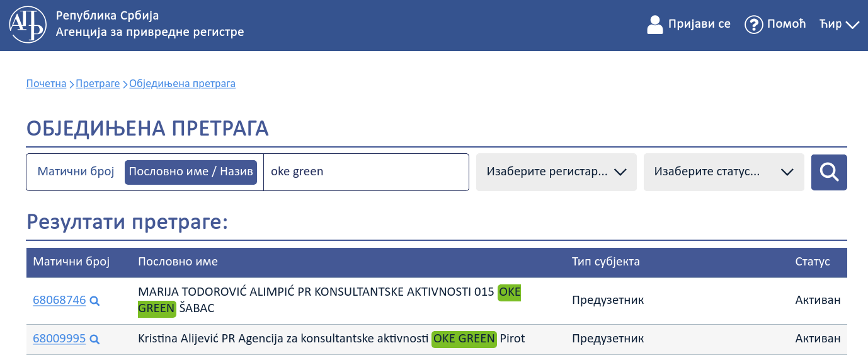Click the user profile icon next to Пријави се
Viewport: 868px width, 355px height.
[x=655, y=25]
